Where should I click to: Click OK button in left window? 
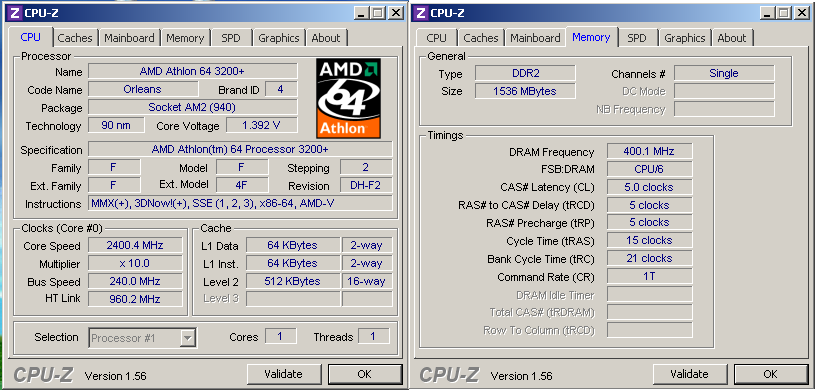365,374
